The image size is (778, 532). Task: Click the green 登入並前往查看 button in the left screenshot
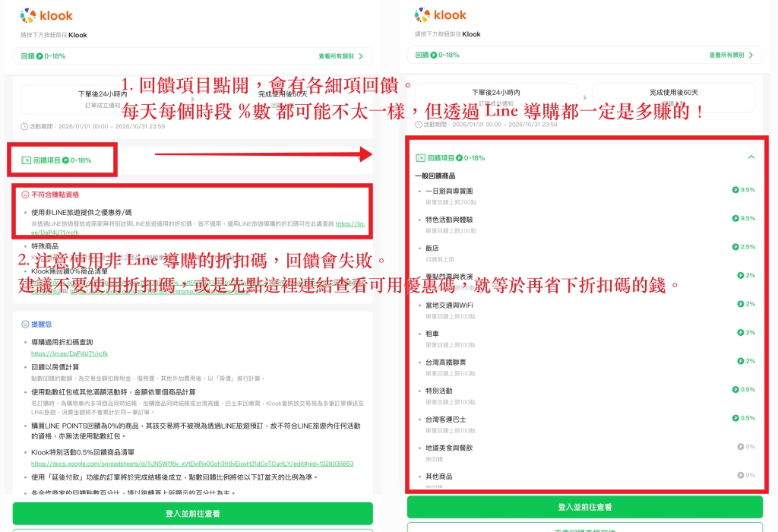192,513
